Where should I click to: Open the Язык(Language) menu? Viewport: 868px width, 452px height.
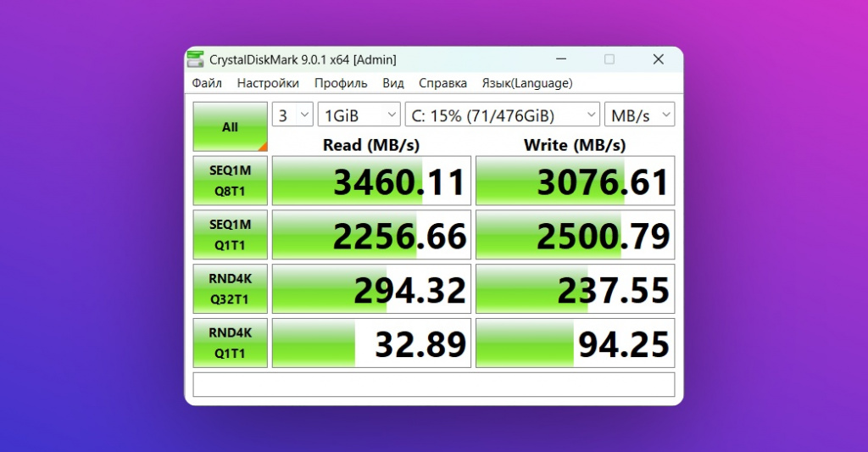[527, 83]
